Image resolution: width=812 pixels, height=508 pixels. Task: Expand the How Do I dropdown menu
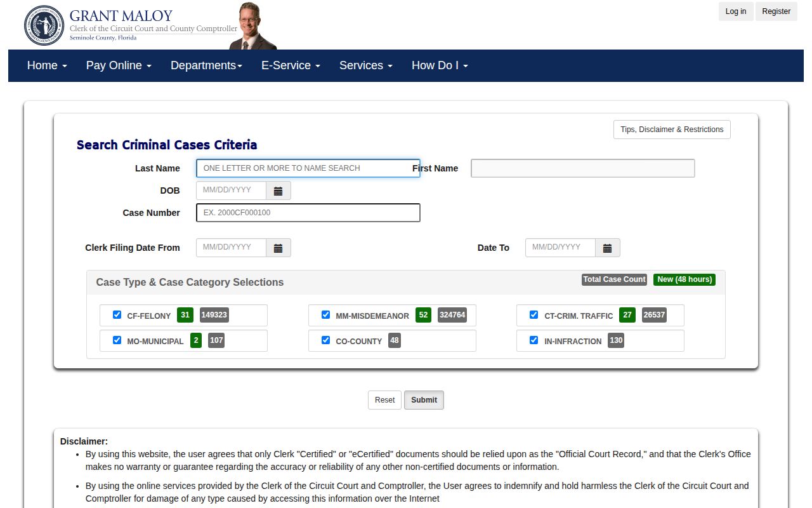(440, 65)
